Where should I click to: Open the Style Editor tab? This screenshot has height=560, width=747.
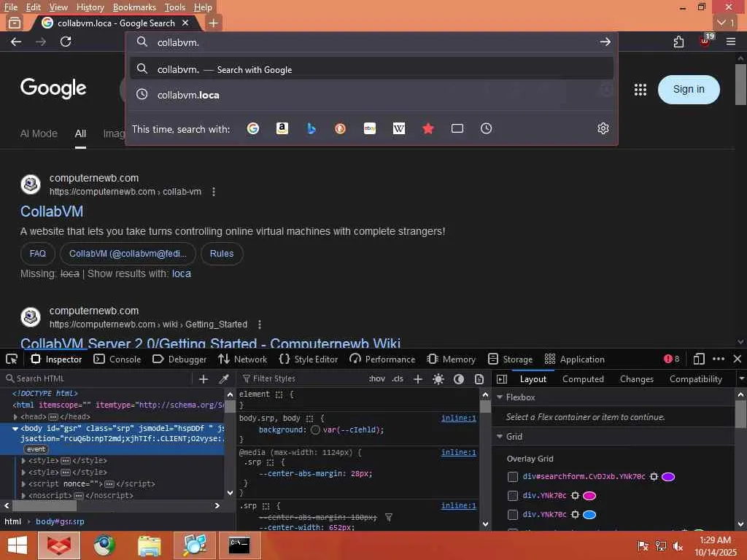point(309,359)
